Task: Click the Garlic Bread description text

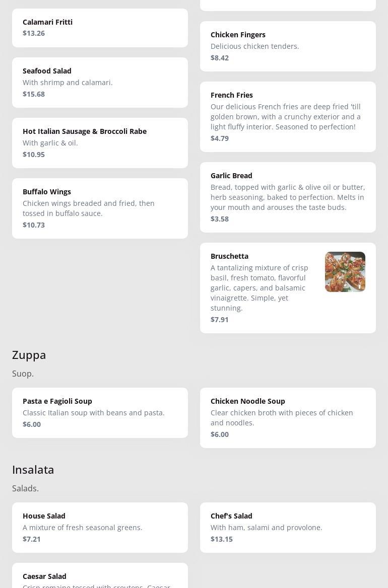Action: pyautogui.click(x=288, y=197)
